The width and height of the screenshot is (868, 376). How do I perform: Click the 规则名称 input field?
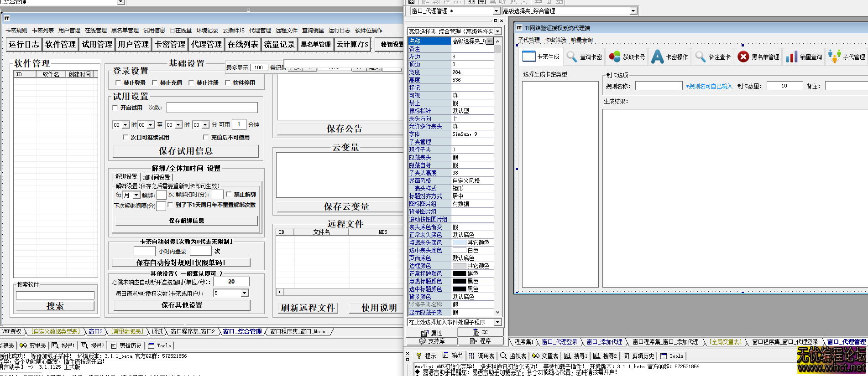coord(659,86)
